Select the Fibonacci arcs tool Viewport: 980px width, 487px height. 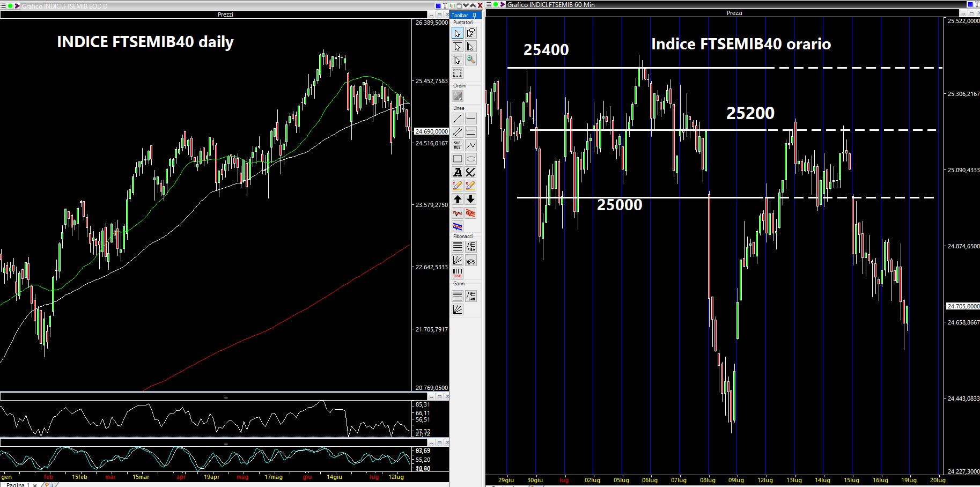471,260
